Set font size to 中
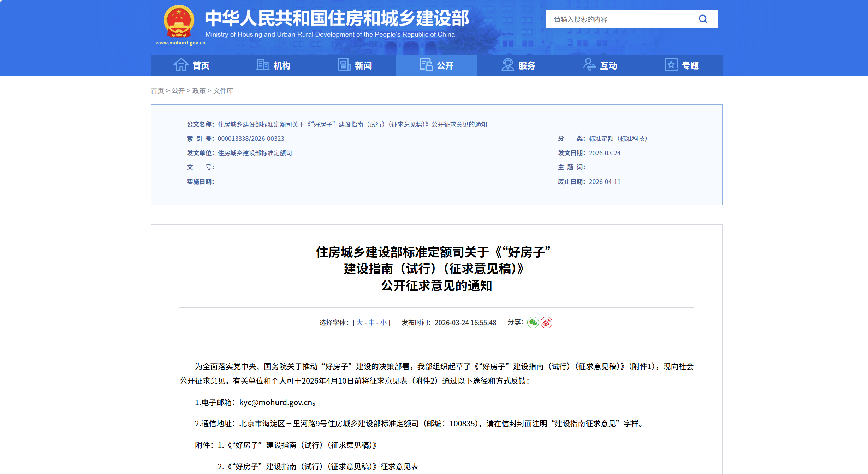Screen dimensions: 868x474 (x=371, y=323)
